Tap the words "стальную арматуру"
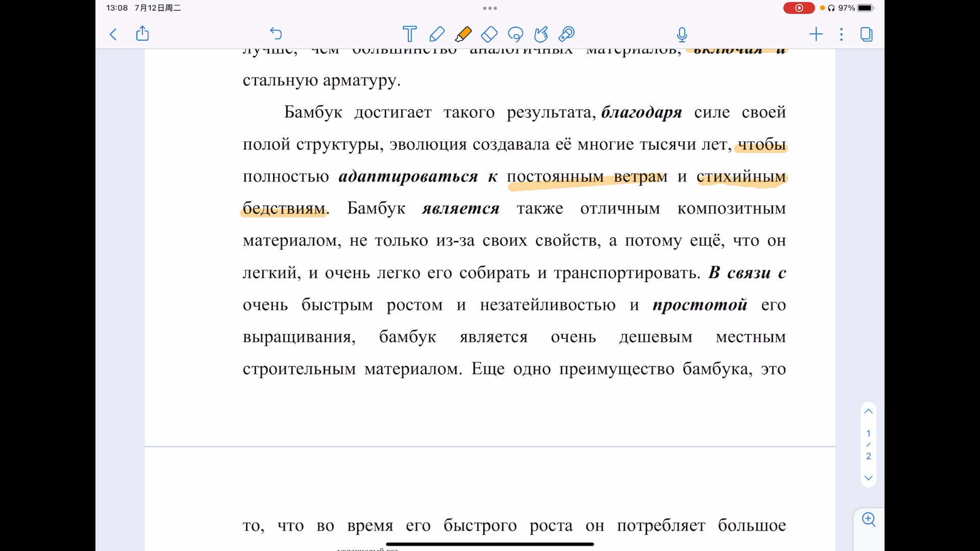980x551 pixels. [320, 81]
